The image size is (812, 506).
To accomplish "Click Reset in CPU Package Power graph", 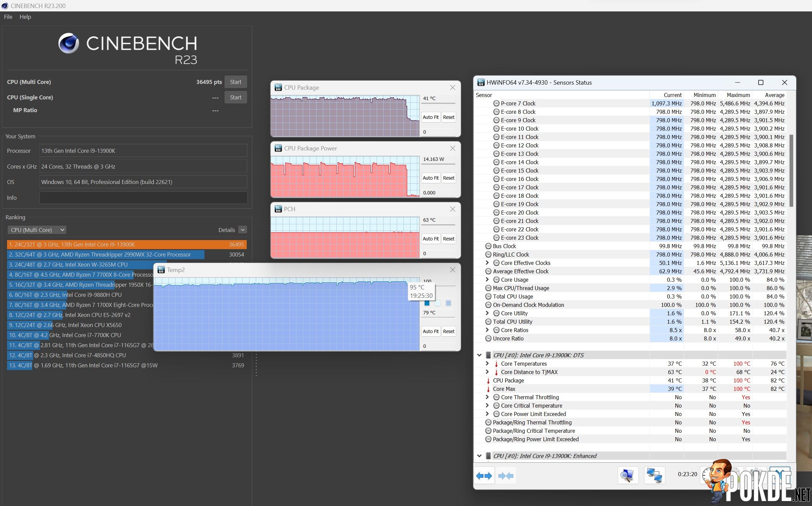I will [x=448, y=178].
